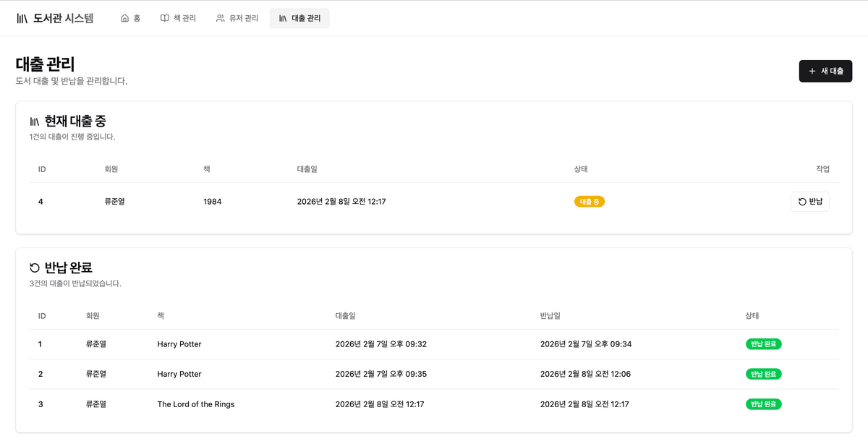The image size is (868, 444).
Task: Click the 대출일 column header in 반납 완료 table
Action: (345, 316)
